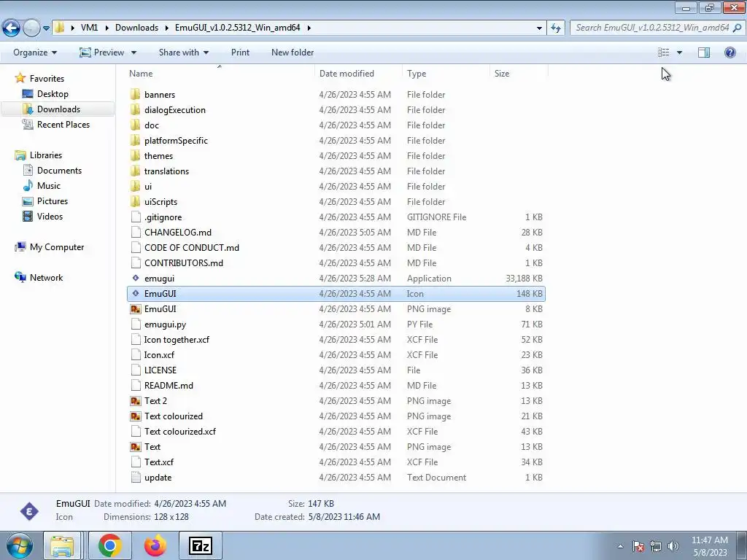Open the recent pages dropdown arrow
This screenshot has height=560, width=747.
coord(46,28)
